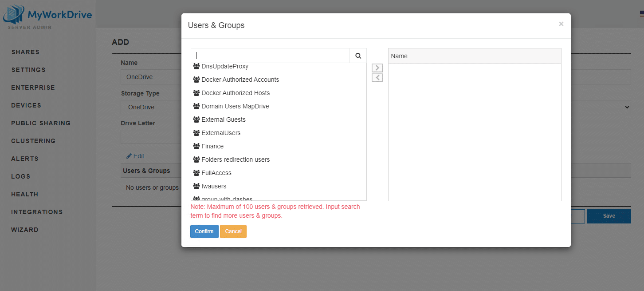The width and height of the screenshot is (644, 291).
Task: Navigate to the SHARES section
Action: (25, 52)
